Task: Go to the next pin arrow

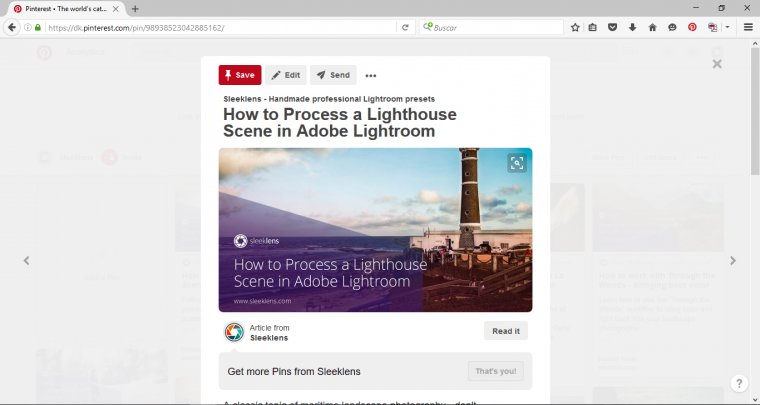Action: (733, 261)
